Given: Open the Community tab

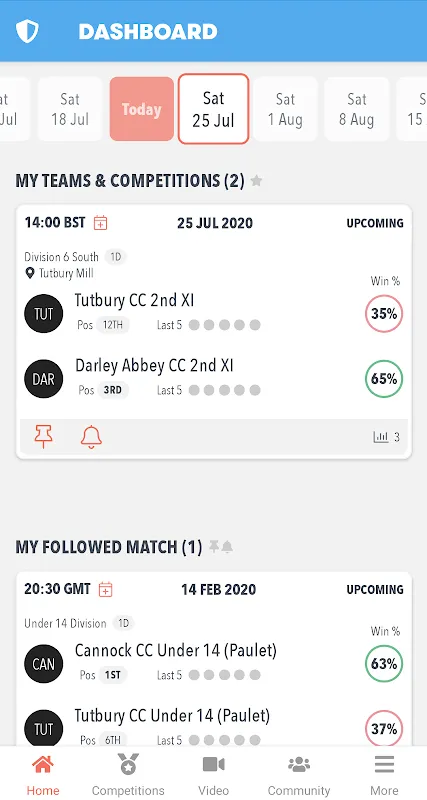Looking at the screenshot, I should [299, 774].
